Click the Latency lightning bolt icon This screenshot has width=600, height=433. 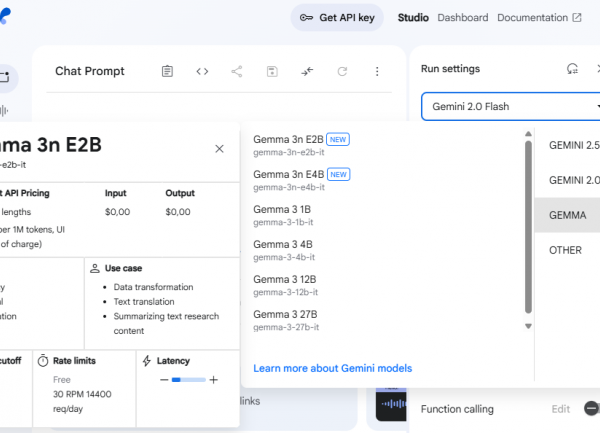tap(147, 361)
